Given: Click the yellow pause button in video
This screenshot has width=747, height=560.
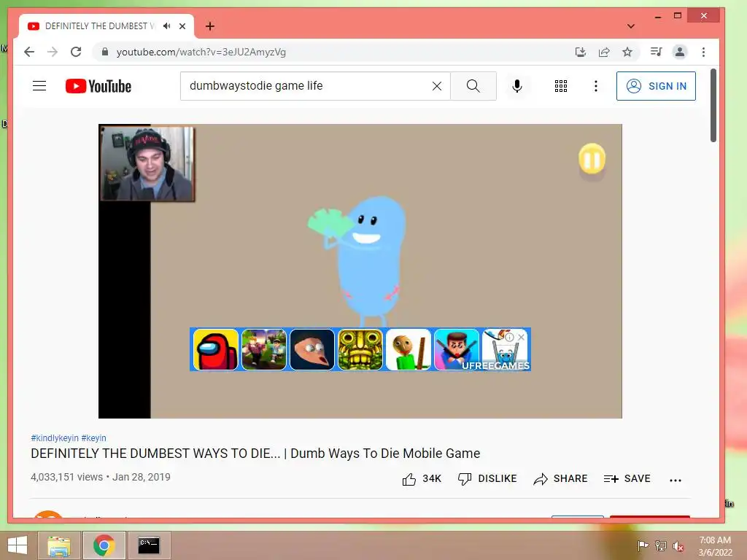Looking at the screenshot, I should 592,159.
